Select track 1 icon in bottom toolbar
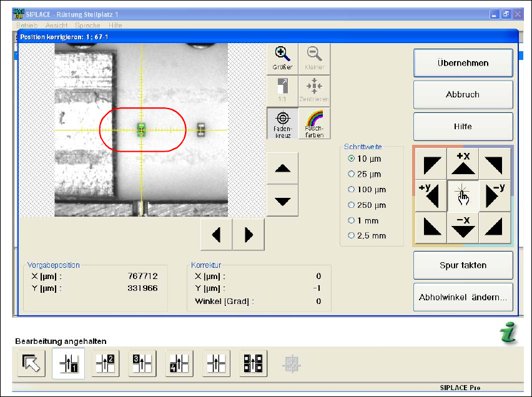 coord(67,363)
